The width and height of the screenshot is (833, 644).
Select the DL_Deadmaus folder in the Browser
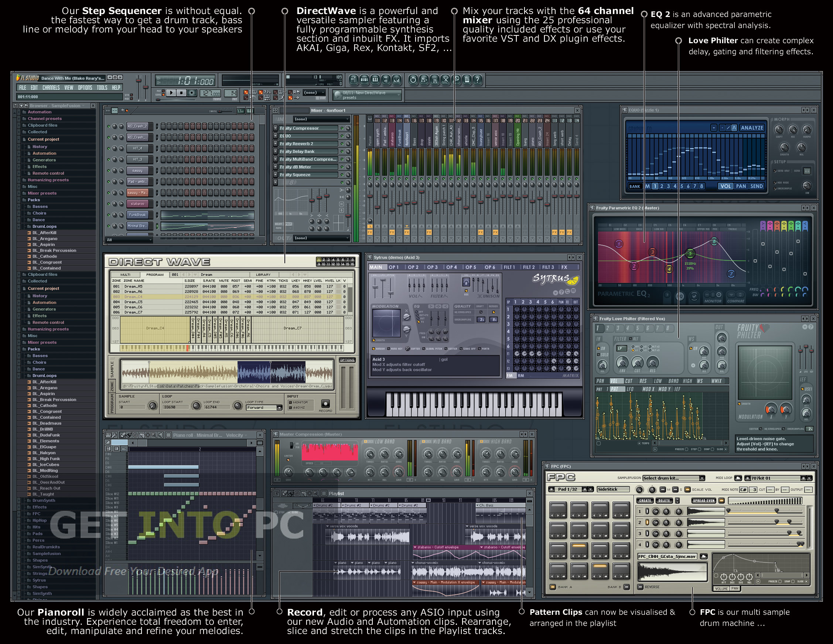click(x=47, y=423)
